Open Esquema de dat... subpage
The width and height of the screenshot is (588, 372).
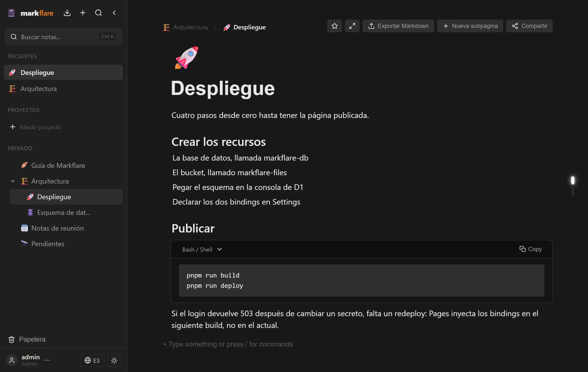66,212
